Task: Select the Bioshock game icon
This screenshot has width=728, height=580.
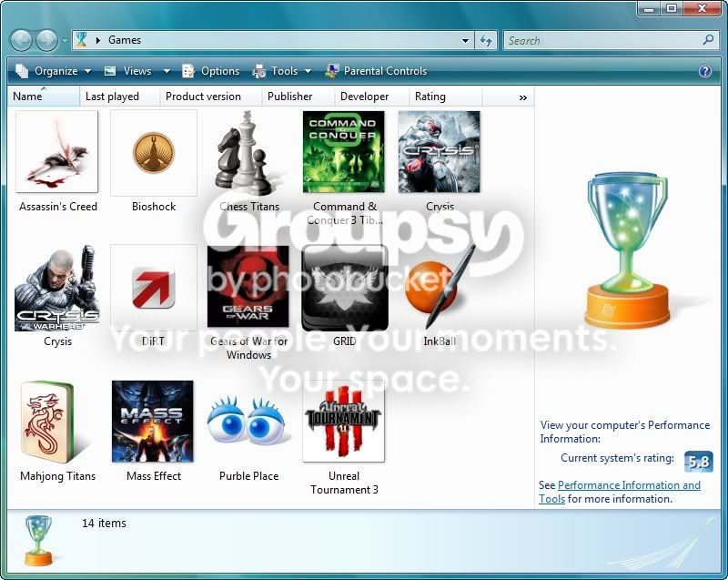Action: (154, 153)
